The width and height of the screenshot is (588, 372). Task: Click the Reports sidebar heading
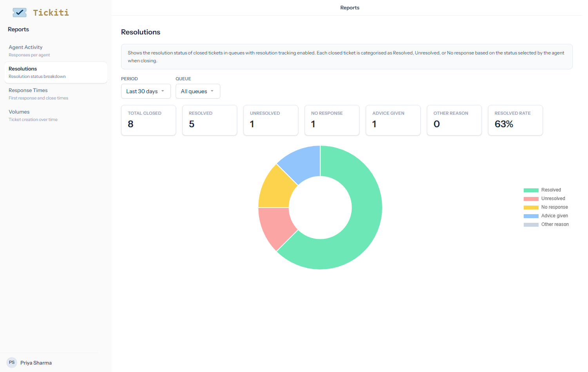coord(18,29)
